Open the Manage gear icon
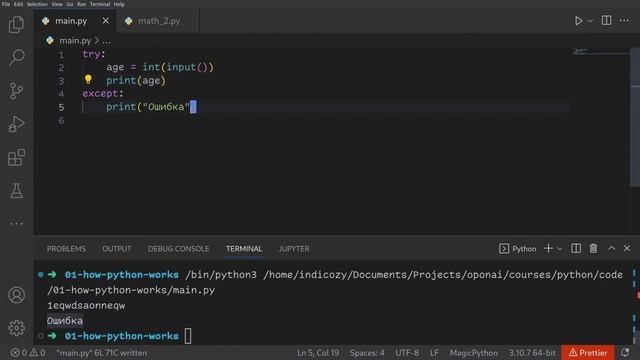 coord(16,328)
